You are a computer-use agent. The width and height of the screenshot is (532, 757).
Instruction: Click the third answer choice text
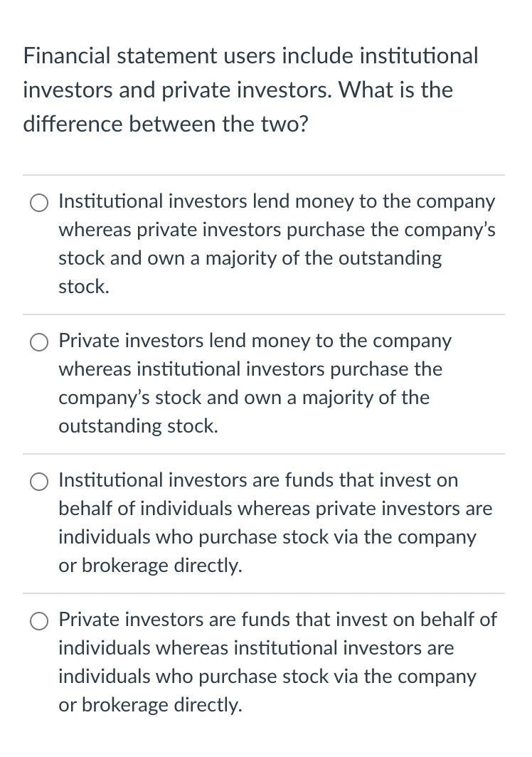pyautogui.click(x=276, y=523)
